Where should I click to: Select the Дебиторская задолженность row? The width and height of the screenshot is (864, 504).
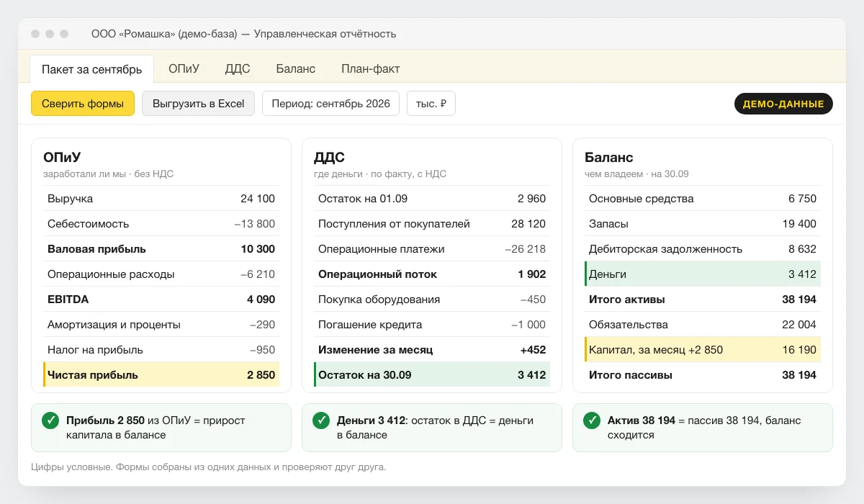(703, 249)
